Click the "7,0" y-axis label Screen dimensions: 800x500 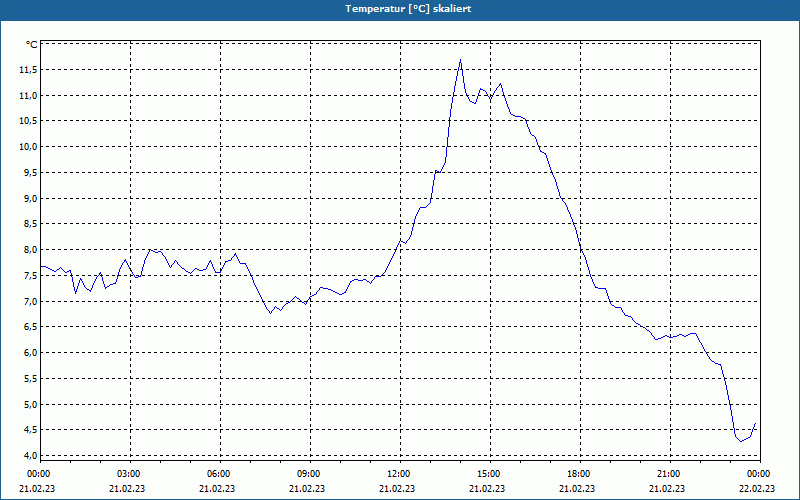(30, 302)
